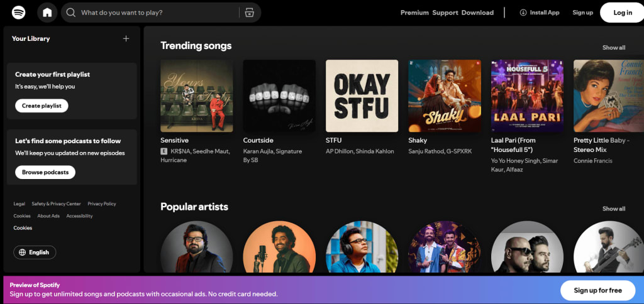
Task: Click the 'Sensitive' song title
Action: coord(175,140)
